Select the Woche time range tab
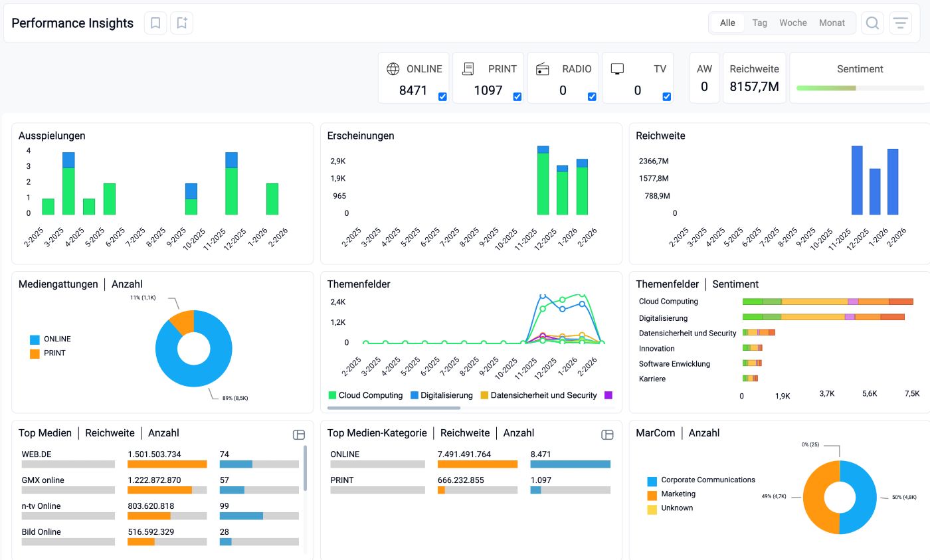This screenshot has width=930, height=560. click(x=792, y=23)
